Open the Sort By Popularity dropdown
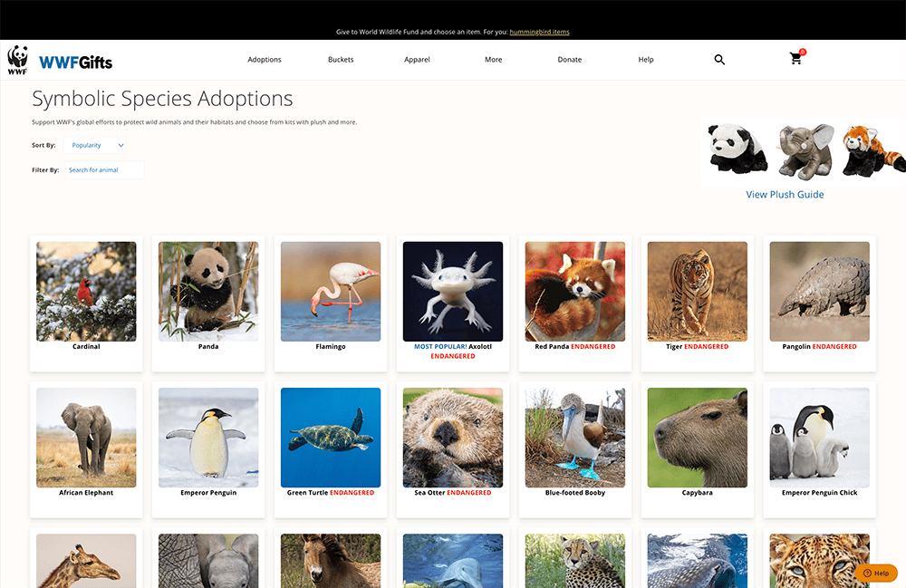 [x=97, y=145]
